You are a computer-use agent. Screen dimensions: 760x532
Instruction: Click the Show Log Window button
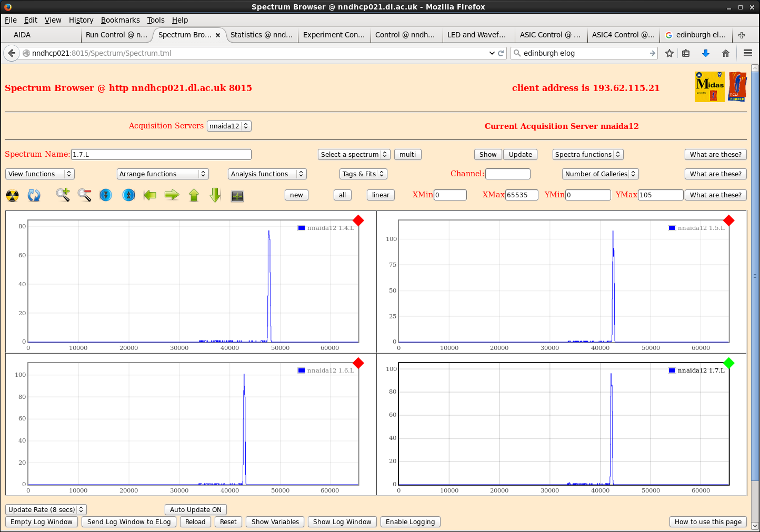point(342,521)
